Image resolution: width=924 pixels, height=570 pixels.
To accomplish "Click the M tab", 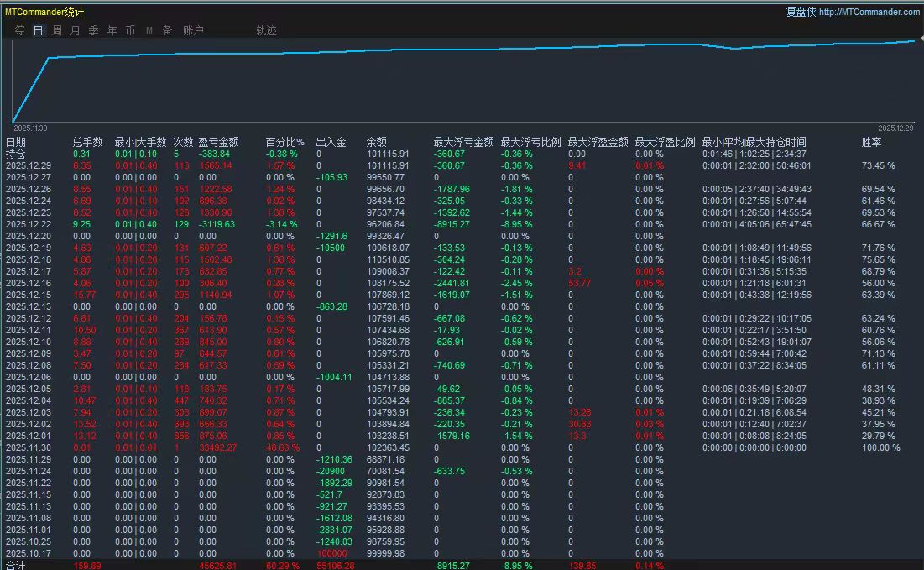I will click(x=149, y=30).
